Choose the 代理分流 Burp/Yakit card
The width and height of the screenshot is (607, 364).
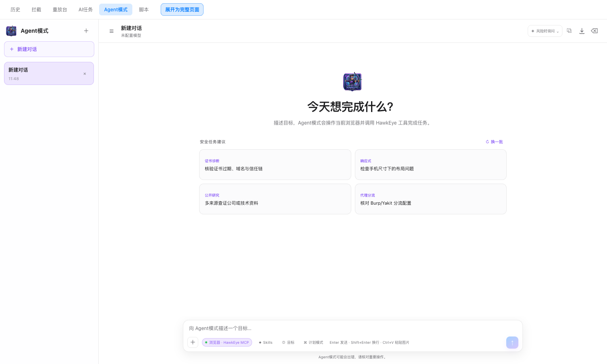pyautogui.click(x=431, y=199)
